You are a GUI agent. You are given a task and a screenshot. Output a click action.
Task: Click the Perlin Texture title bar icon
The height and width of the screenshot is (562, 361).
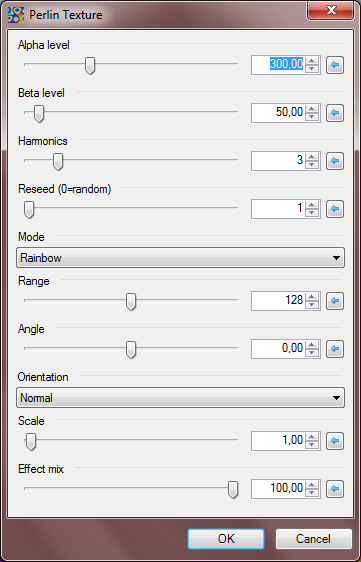tap(16, 15)
